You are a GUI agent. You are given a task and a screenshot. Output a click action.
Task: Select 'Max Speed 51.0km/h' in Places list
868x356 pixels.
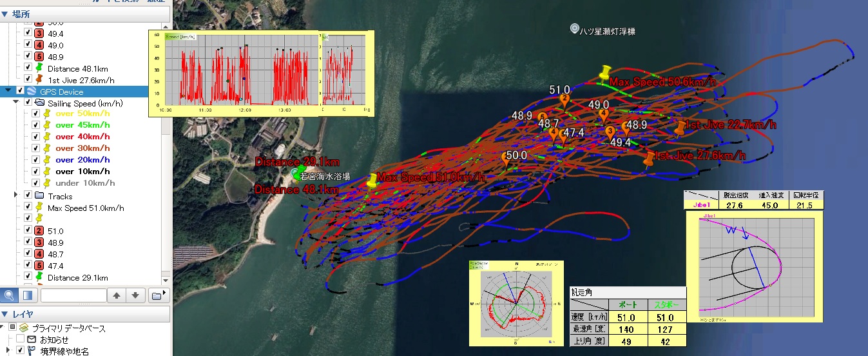[x=86, y=208]
